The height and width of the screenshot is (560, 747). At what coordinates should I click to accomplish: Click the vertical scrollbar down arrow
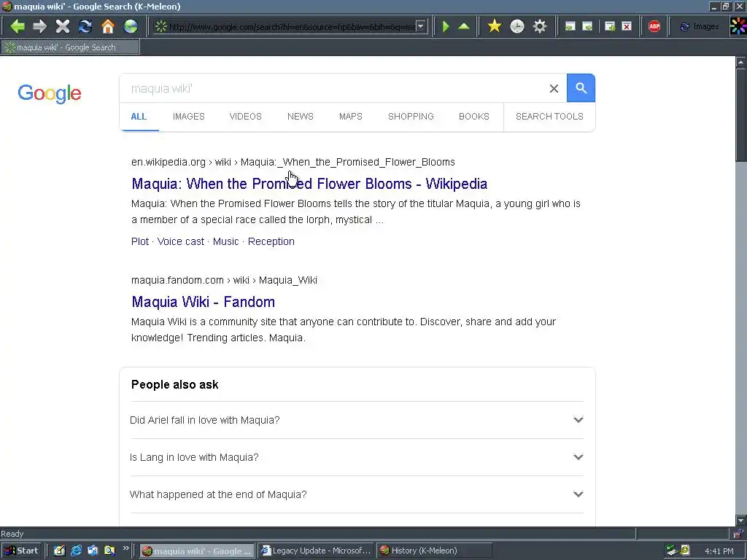[741, 520]
